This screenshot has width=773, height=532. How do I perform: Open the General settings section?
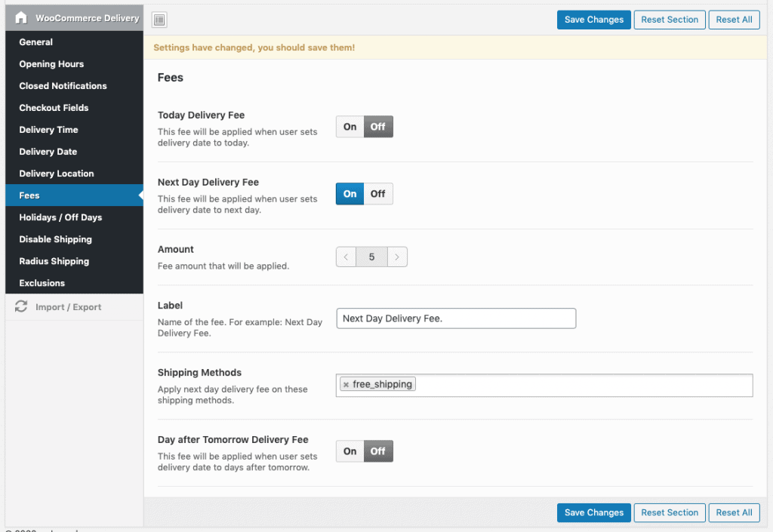click(36, 42)
